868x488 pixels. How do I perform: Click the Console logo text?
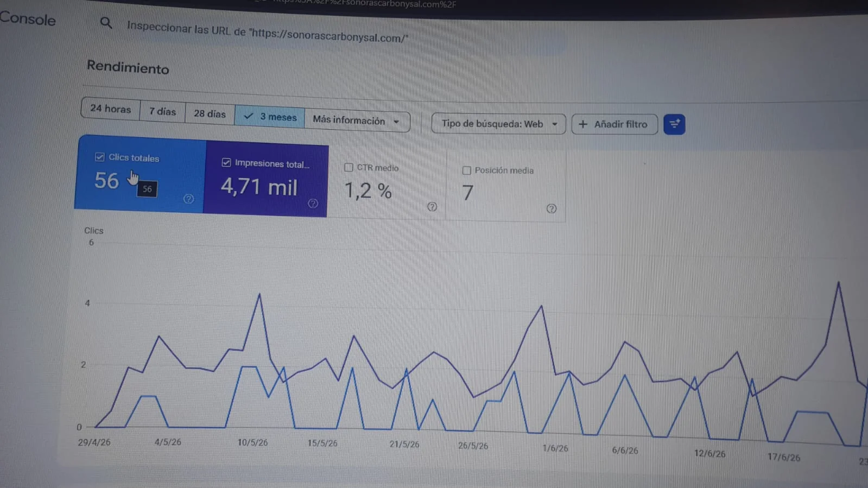tap(27, 19)
